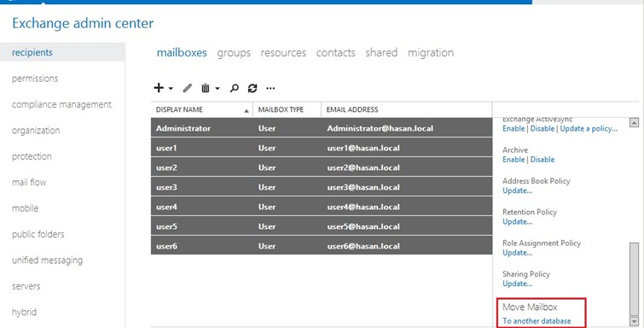
Task: Select the user6 mailbox row
Action: [x=322, y=246]
